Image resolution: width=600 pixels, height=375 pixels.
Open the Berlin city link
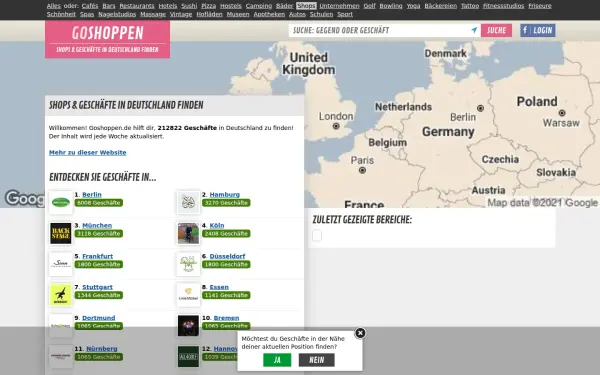[92, 195]
